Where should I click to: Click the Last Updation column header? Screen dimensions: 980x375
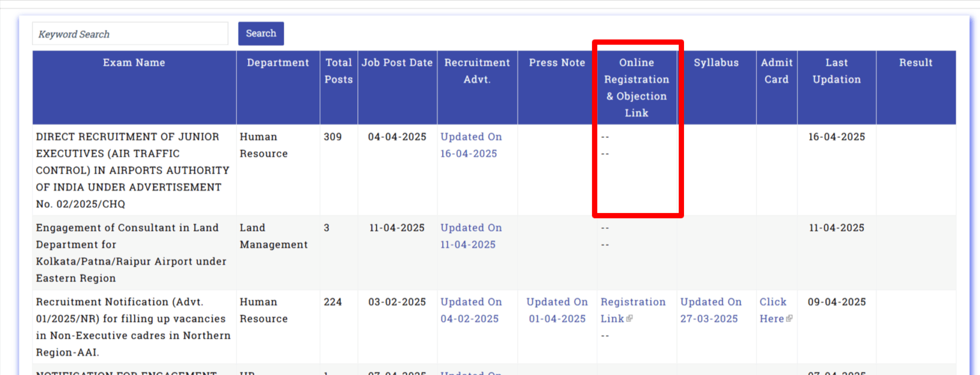(x=836, y=71)
